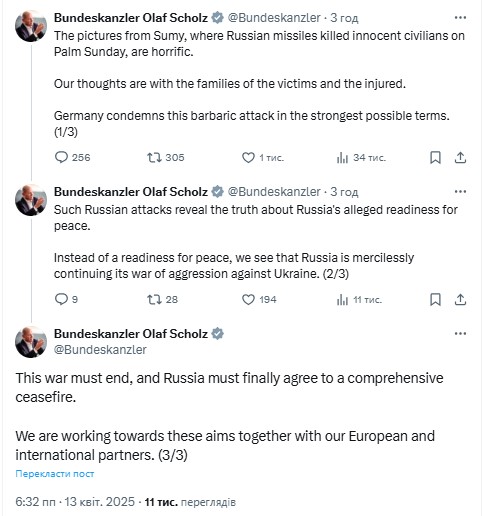Bookmark the first tweet (1/3)
This screenshot has height=516, width=484.
[435, 157]
